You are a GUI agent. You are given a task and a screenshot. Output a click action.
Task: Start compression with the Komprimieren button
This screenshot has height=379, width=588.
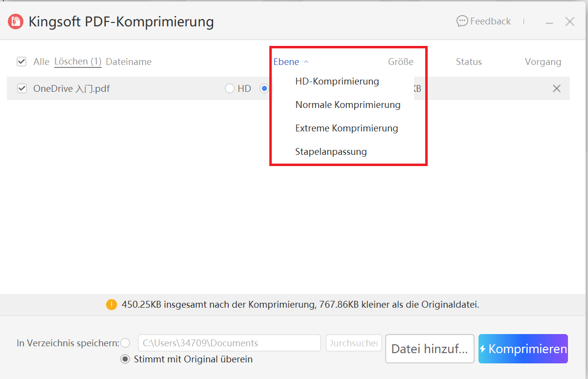pyautogui.click(x=523, y=349)
